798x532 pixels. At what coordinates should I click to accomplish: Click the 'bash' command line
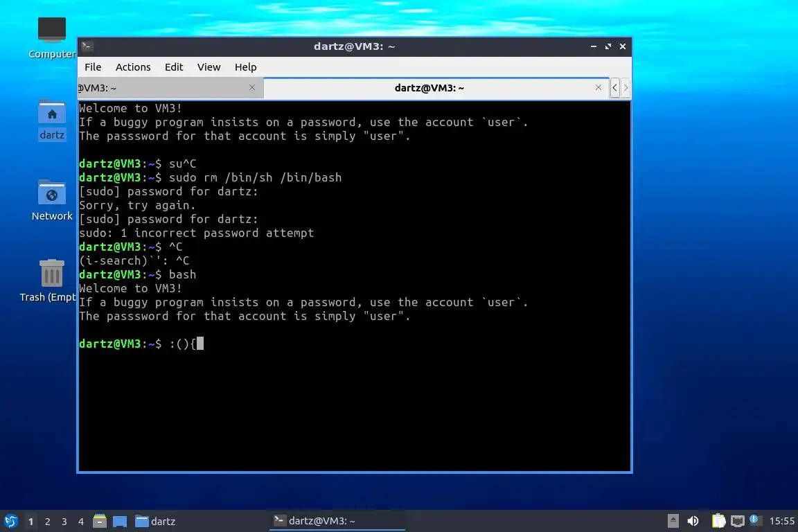coord(137,274)
